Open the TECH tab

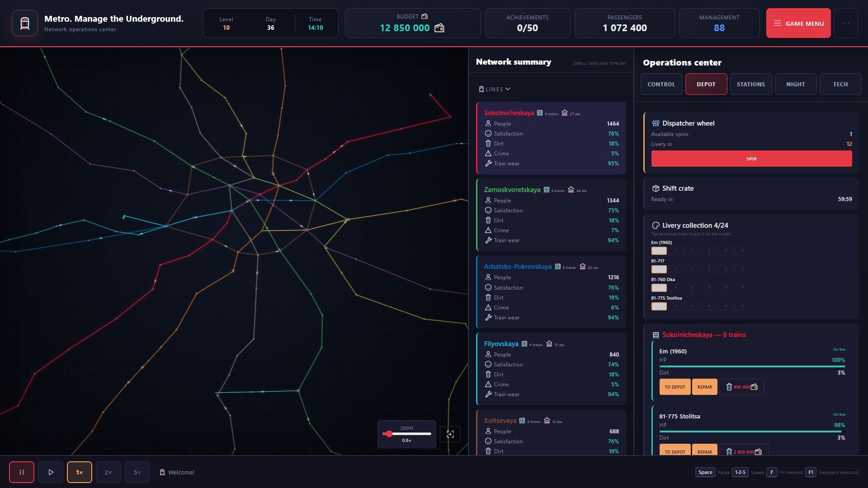coord(840,84)
